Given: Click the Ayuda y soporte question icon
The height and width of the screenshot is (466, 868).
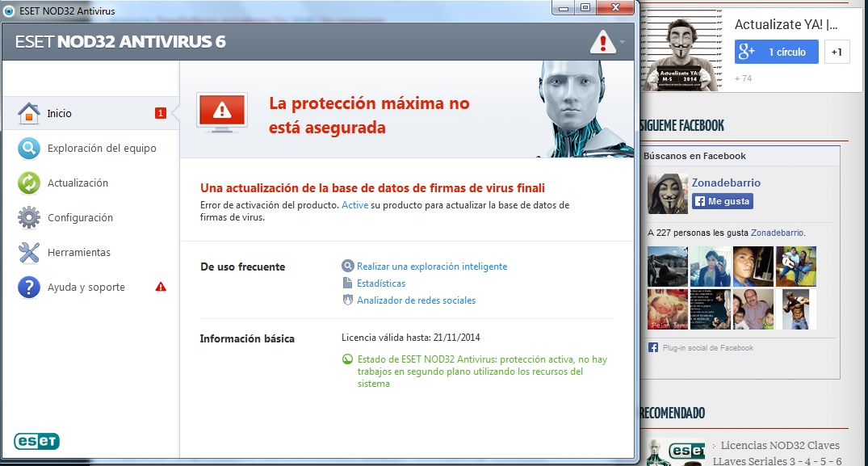Looking at the screenshot, I should pos(29,288).
